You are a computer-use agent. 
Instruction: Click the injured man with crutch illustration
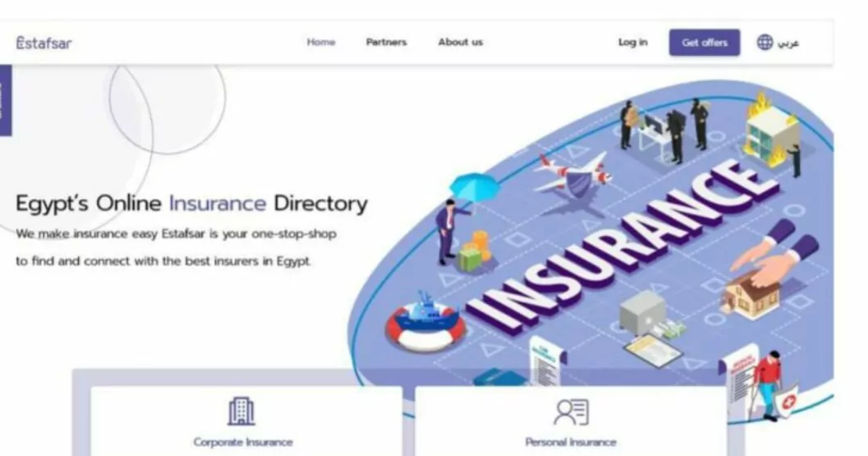[768, 386]
